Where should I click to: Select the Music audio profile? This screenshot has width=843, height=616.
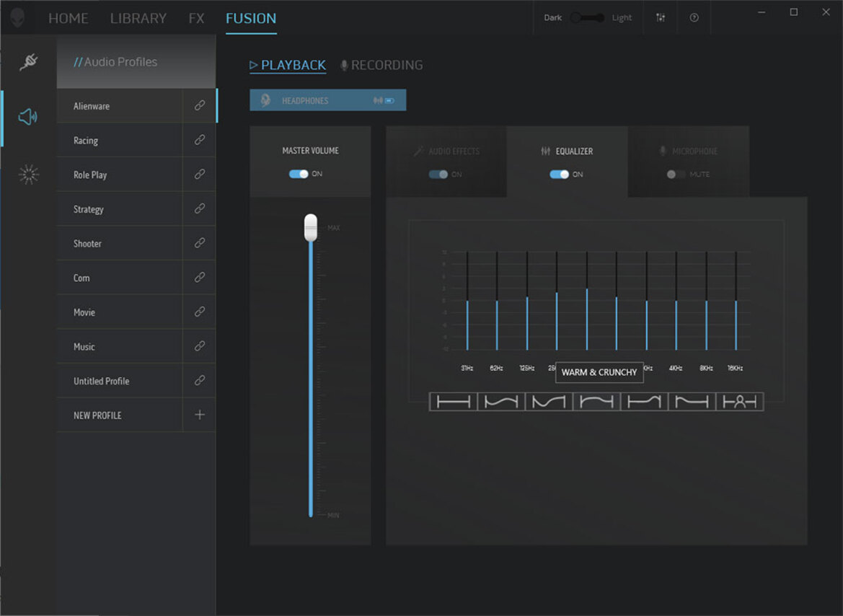(120, 347)
